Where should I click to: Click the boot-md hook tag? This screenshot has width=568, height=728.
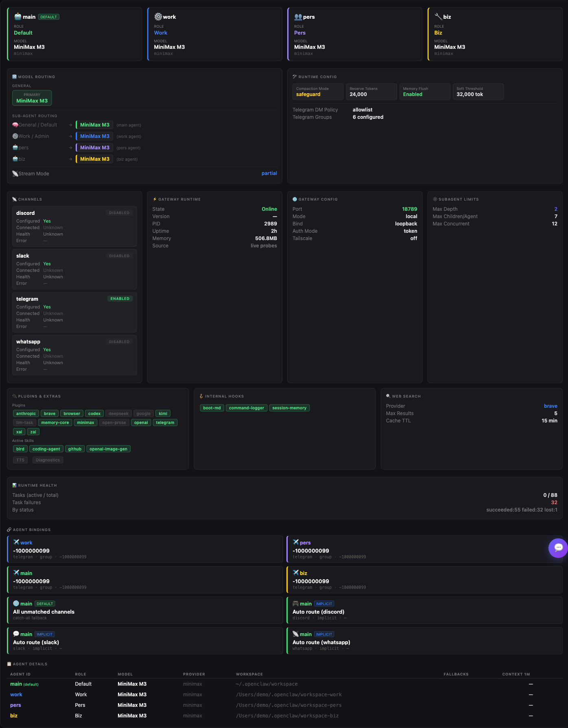pyautogui.click(x=212, y=408)
